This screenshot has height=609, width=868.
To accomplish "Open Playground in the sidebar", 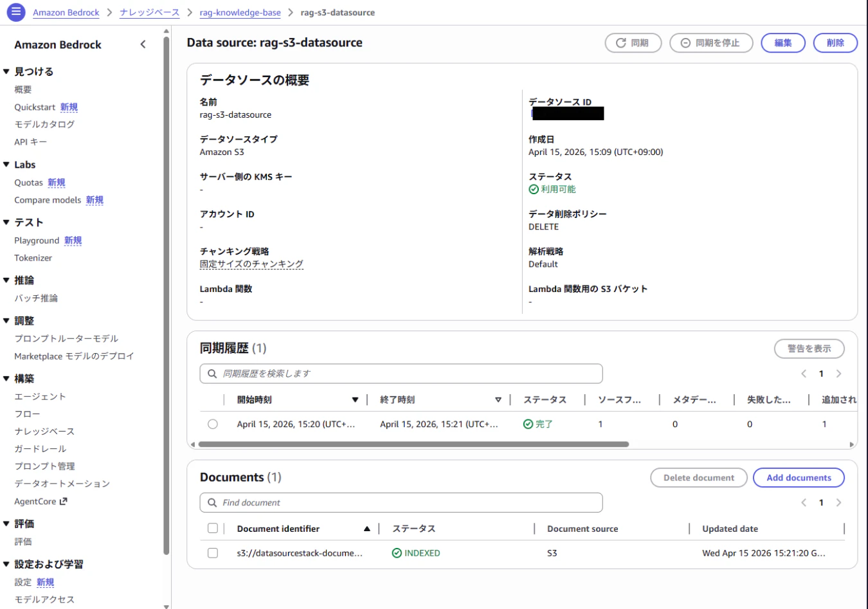I will pos(37,241).
